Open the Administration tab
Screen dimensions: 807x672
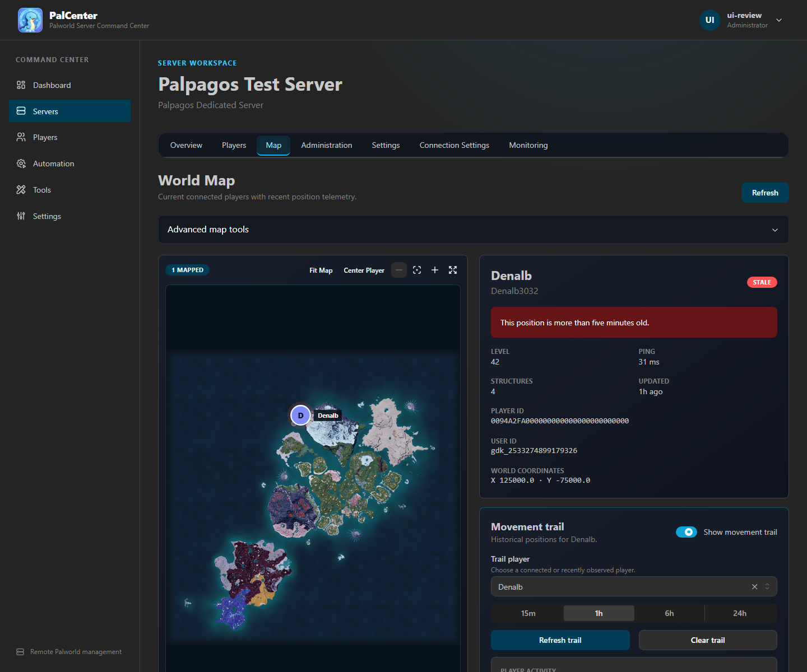point(327,145)
